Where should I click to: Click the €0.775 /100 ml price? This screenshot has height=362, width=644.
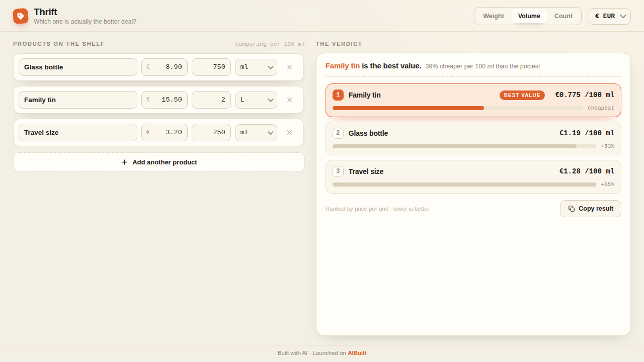click(x=585, y=95)
